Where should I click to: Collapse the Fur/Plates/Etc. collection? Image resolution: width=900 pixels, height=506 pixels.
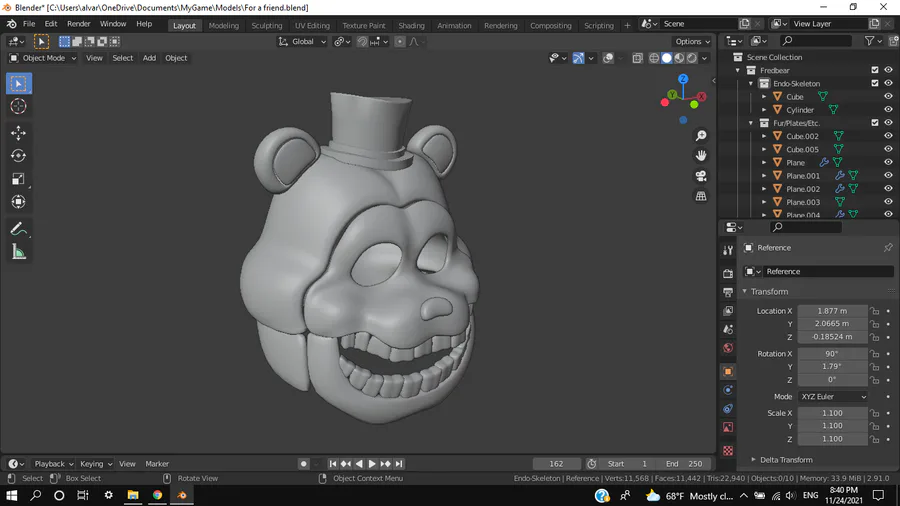click(x=751, y=123)
